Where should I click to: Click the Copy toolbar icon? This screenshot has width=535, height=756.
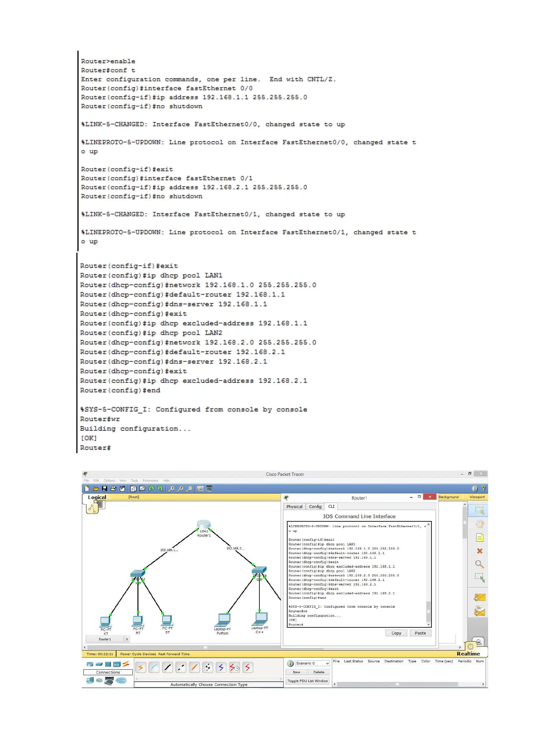pyautogui.click(x=133, y=489)
